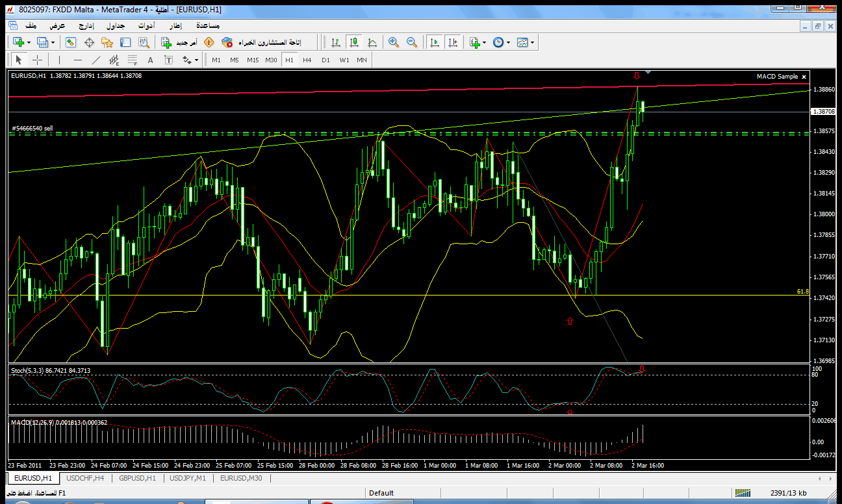The width and height of the screenshot is (842, 504).
Task: Click the أمر جديد (New Order) button
Action: 179,42
